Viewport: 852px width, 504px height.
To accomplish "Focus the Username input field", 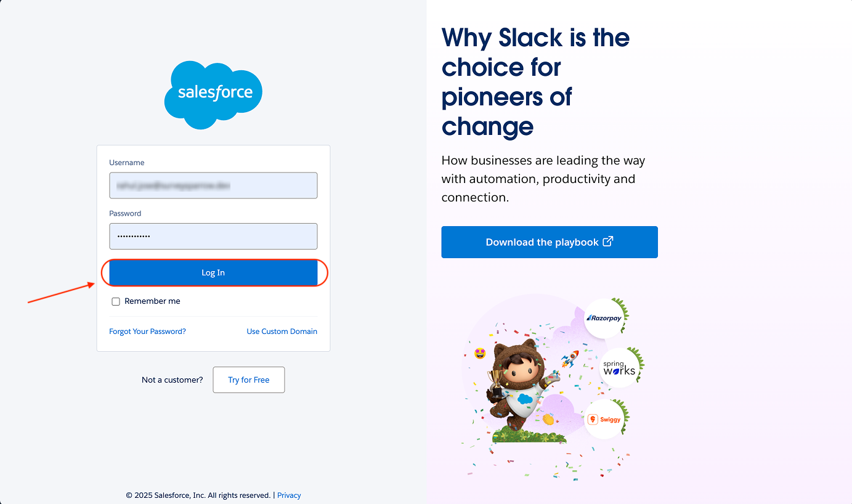I will pyautogui.click(x=213, y=185).
